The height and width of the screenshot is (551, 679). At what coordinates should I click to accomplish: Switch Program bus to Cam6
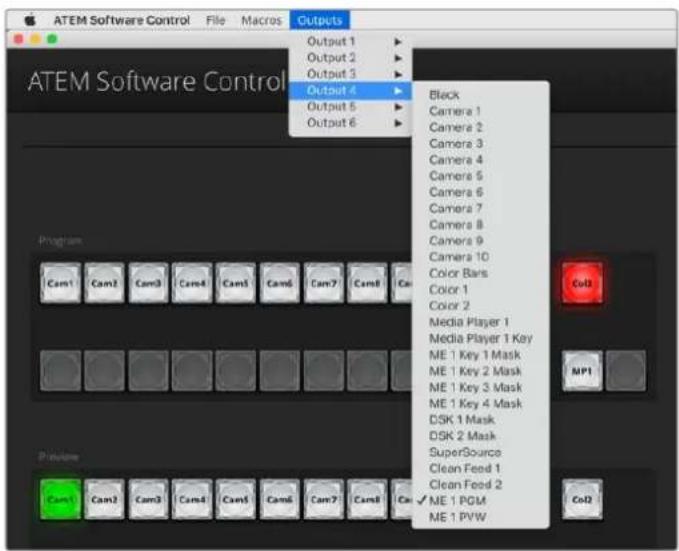click(x=279, y=283)
